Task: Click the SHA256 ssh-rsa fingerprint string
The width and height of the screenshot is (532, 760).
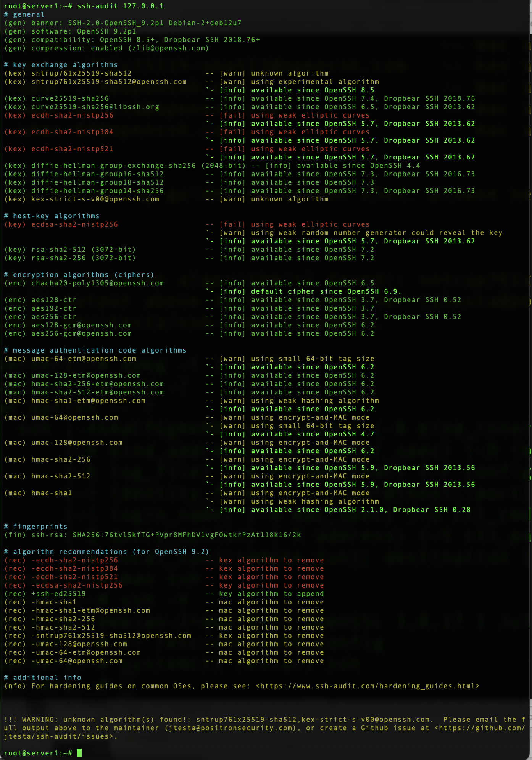Action: [187, 535]
